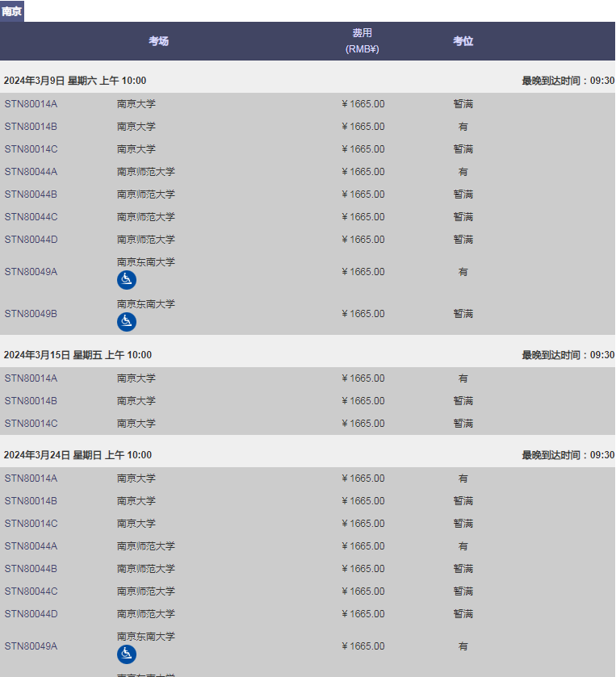The image size is (616, 677).
Task: Click 南京东南大学 name in March 9 STN80049B row
Action: click(145, 304)
